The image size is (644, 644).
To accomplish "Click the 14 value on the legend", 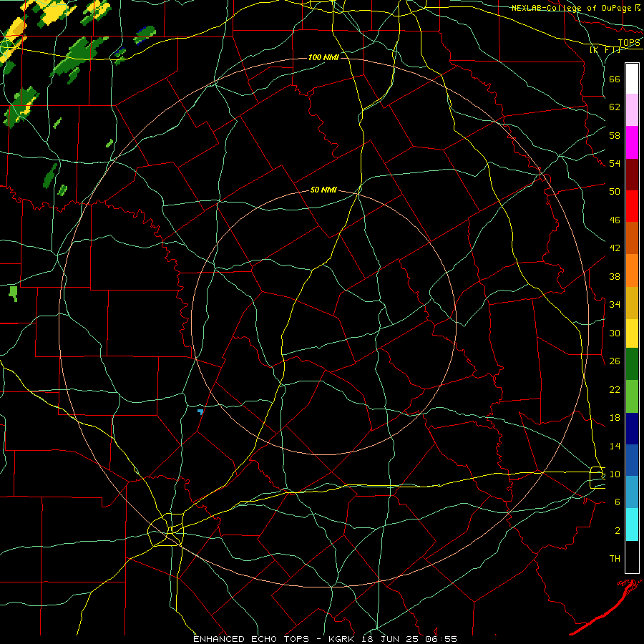I will click(615, 446).
